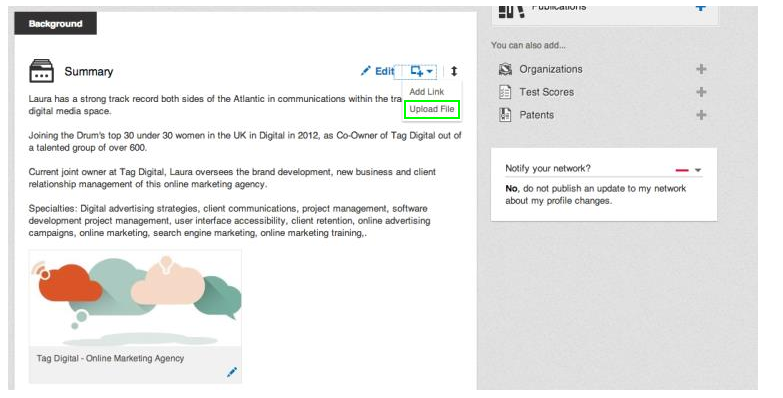Click the Test Scores document icon
The height and width of the screenshot is (398, 783).
[505, 92]
